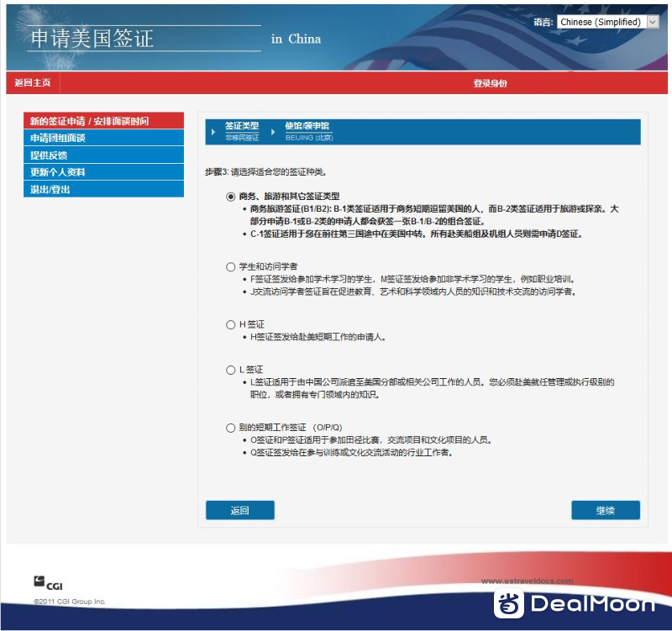Click the BEIJING (北京) breadcrumb value

[x=309, y=138]
